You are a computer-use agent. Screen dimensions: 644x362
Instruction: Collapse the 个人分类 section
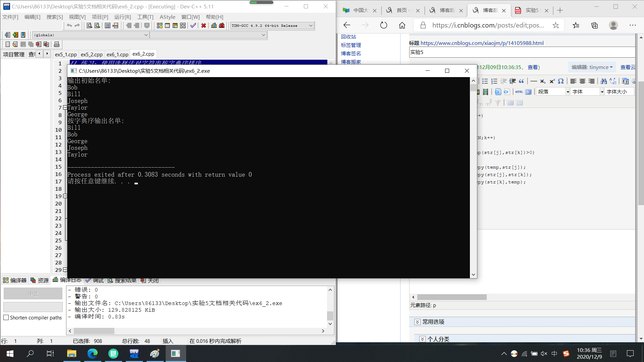pos(422,339)
